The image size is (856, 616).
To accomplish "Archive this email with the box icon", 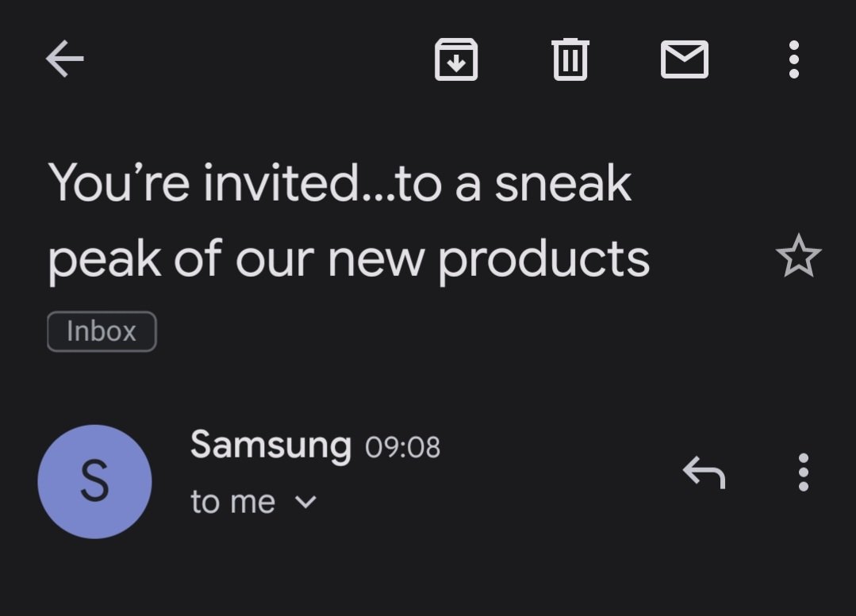I will coord(456,59).
